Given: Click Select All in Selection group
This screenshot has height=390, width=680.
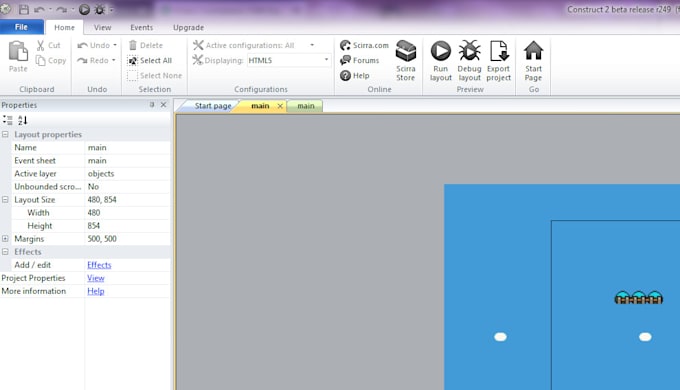Looking at the screenshot, I should pyautogui.click(x=150, y=60).
